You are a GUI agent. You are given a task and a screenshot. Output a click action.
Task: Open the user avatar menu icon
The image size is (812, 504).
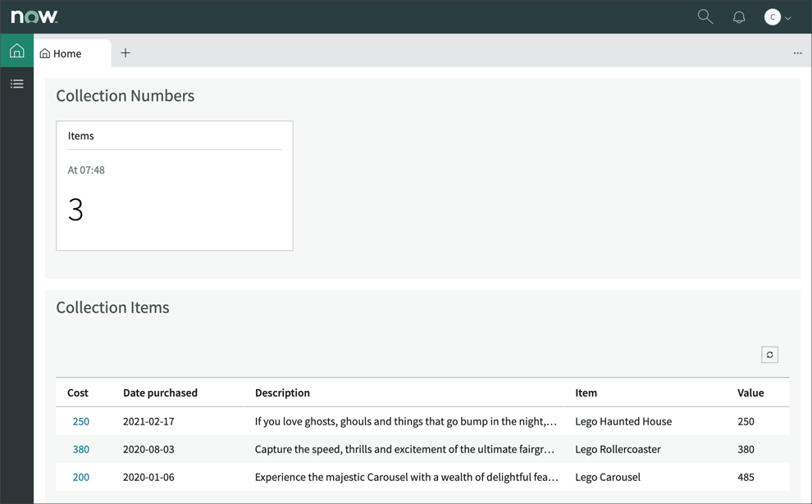[x=770, y=16]
